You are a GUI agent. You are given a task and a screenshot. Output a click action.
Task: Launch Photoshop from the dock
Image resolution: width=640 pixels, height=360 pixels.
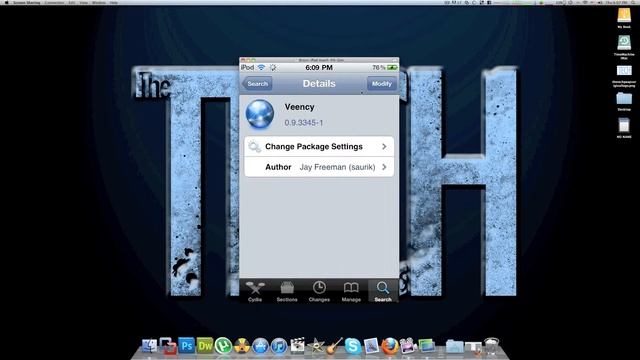coord(187,346)
